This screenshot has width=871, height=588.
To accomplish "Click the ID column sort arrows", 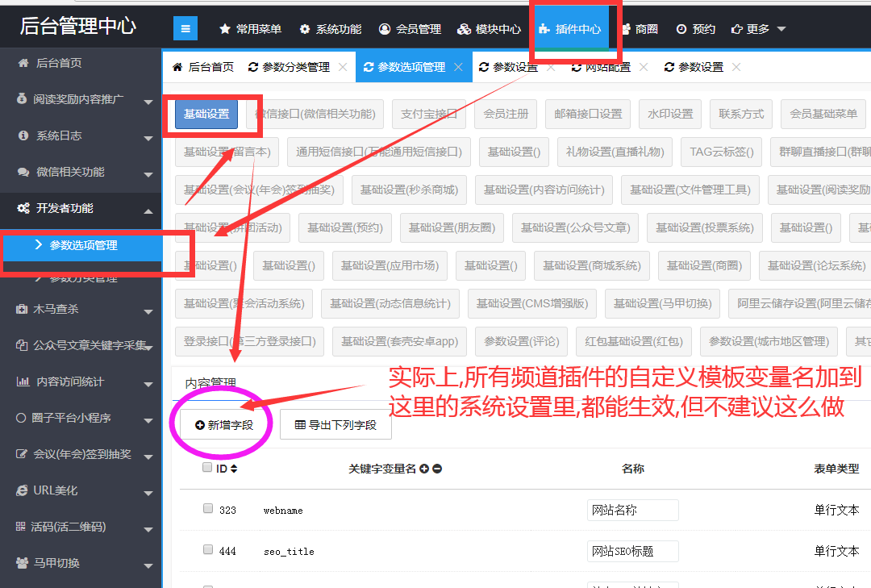I will [x=234, y=469].
